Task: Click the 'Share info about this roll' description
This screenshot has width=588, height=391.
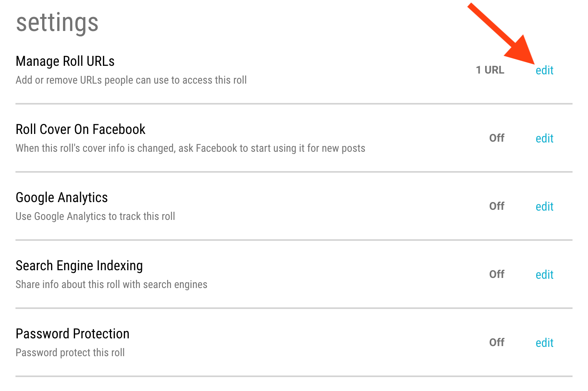Action: 111,285
